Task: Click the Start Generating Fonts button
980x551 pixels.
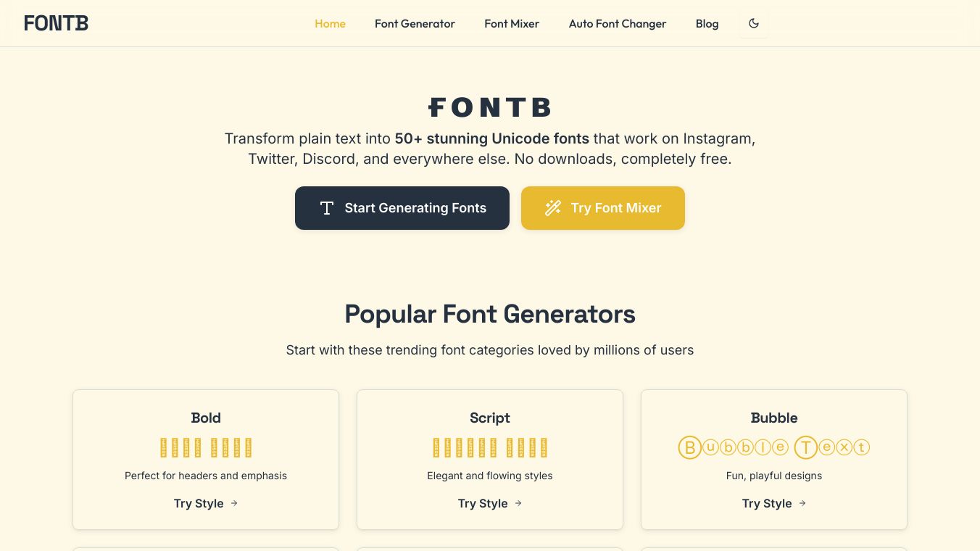Action: [x=402, y=208]
